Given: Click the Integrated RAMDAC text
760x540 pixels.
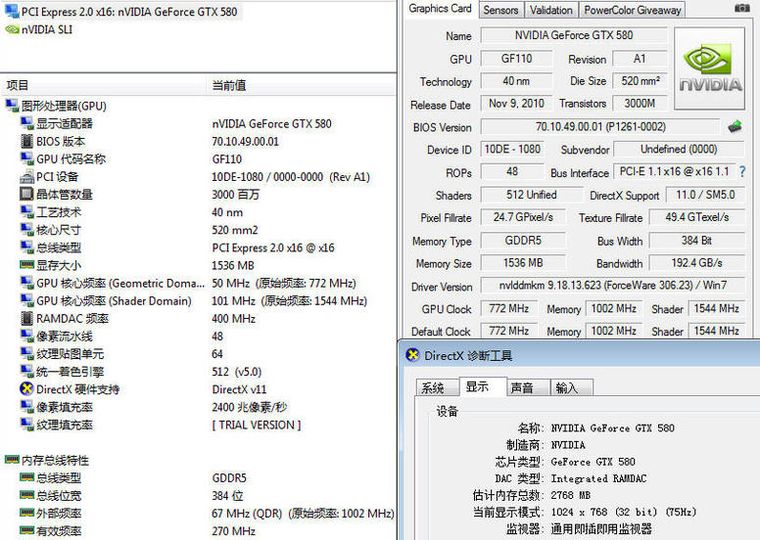Looking at the screenshot, I should tap(599, 478).
